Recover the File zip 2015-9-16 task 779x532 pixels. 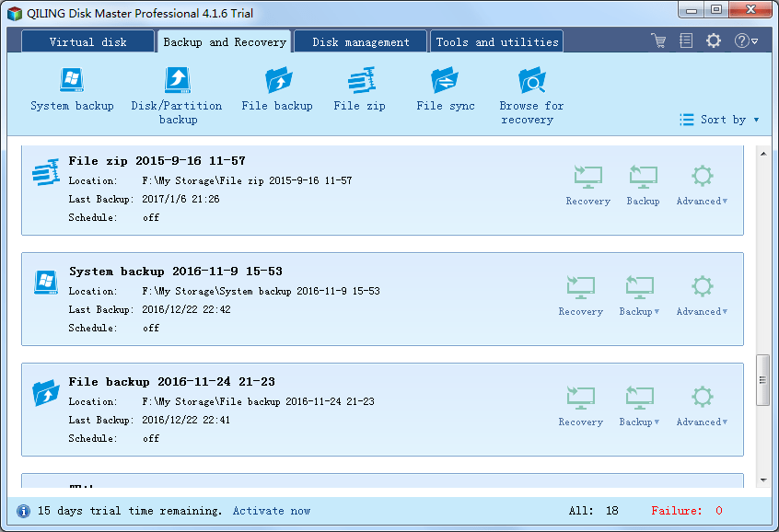tap(587, 185)
